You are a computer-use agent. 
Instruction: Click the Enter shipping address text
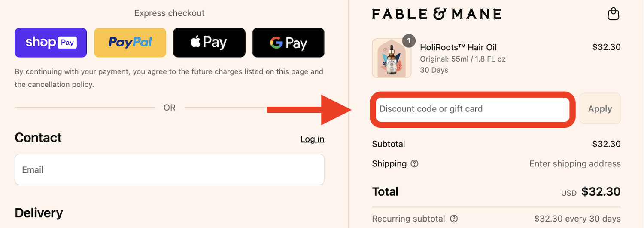tap(575, 164)
